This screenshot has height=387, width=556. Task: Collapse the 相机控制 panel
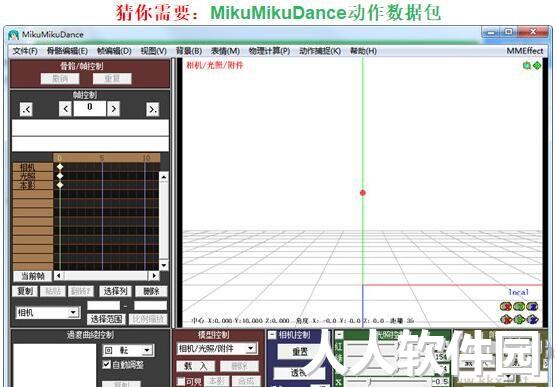[271, 335]
